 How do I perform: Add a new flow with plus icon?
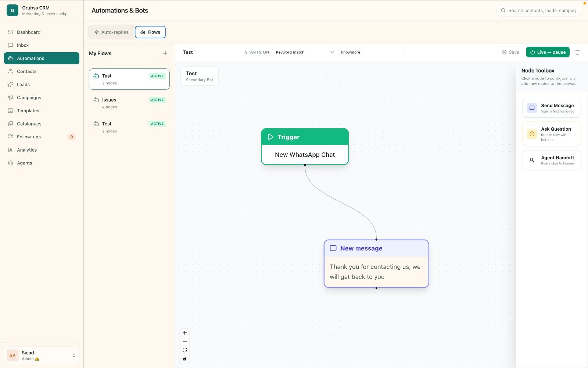pyautogui.click(x=165, y=53)
